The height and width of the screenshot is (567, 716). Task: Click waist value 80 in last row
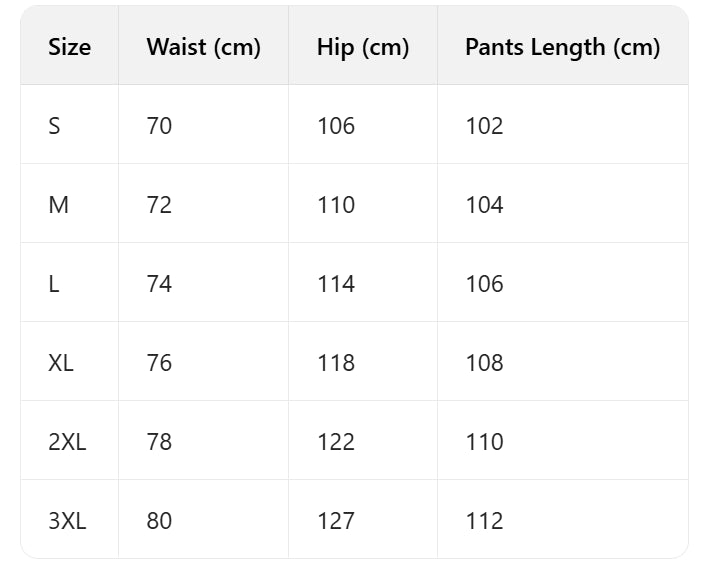click(x=159, y=521)
